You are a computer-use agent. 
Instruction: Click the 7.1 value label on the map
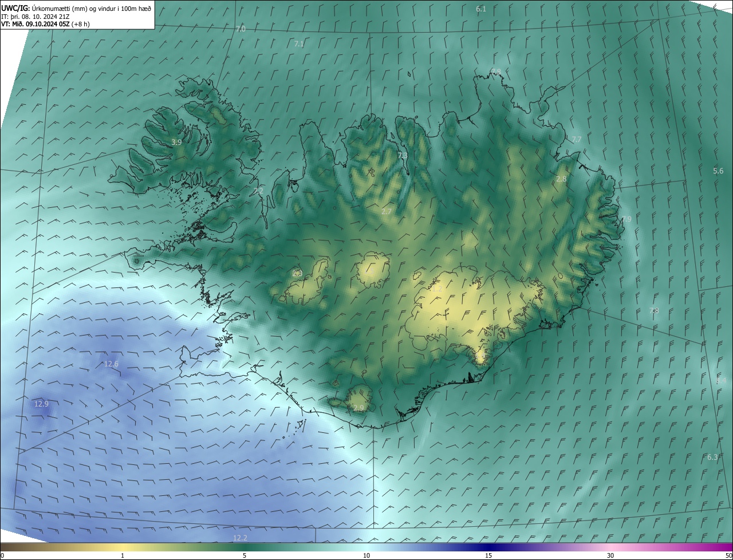pos(299,44)
